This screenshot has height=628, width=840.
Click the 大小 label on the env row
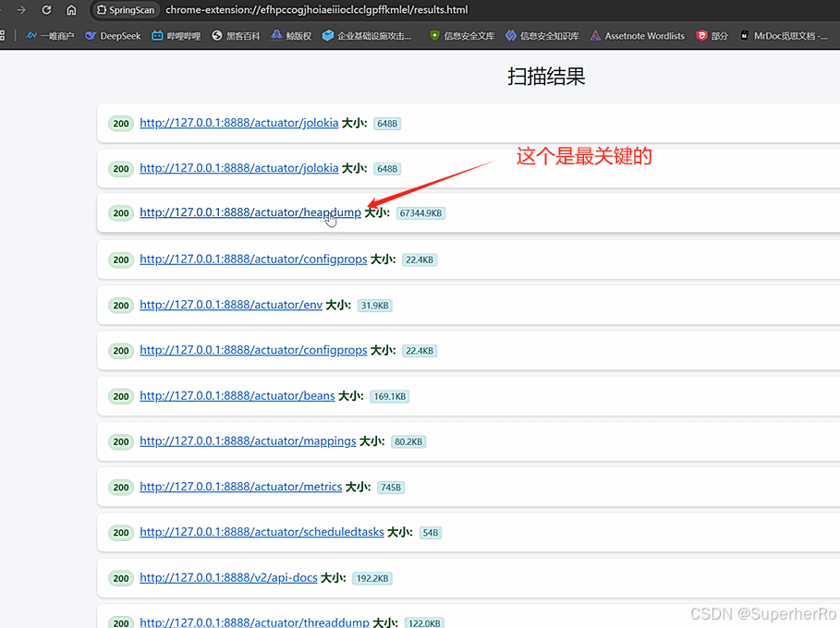(338, 305)
